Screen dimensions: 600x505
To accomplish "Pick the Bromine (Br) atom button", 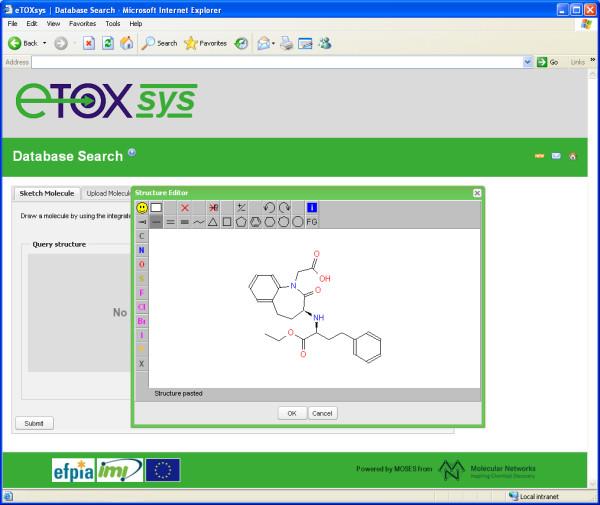I will coord(141,321).
